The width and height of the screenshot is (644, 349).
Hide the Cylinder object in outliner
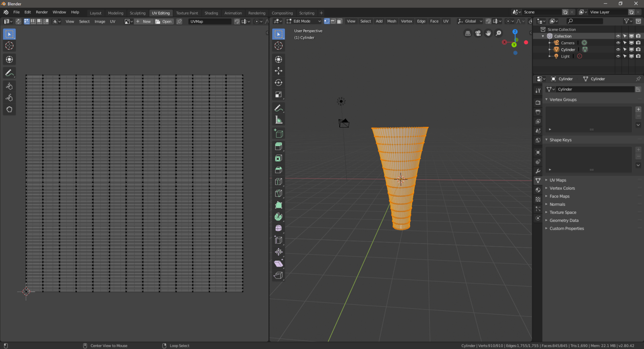pos(618,50)
